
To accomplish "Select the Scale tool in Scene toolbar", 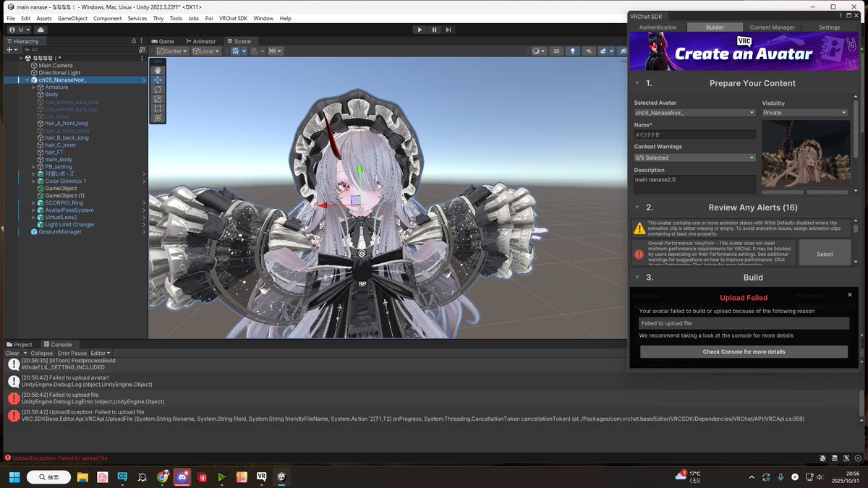I will click(x=158, y=99).
